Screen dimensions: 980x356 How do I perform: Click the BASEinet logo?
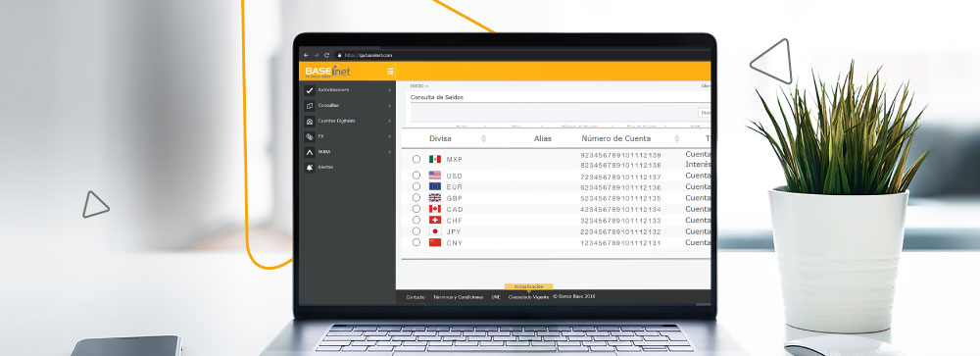[x=327, y=72]
